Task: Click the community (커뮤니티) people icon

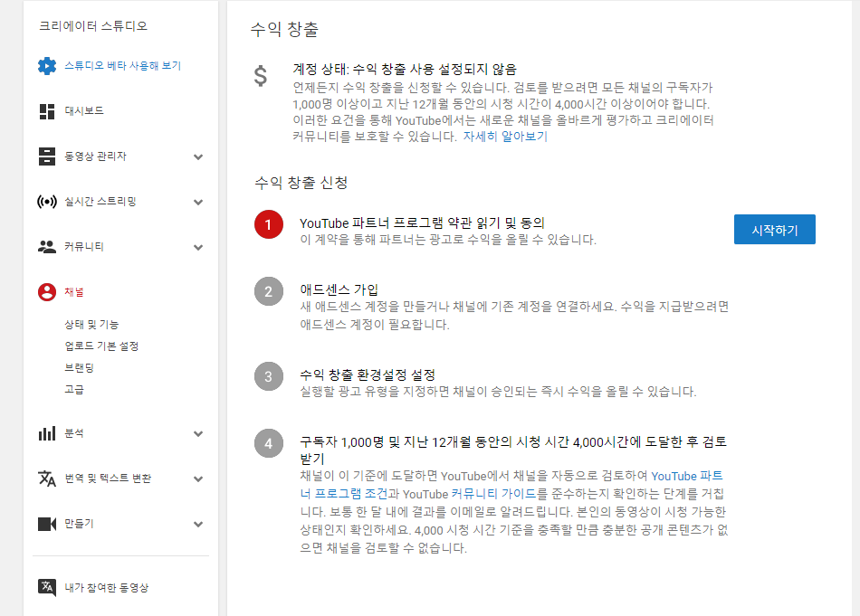Action: click(x=47, y=247)
